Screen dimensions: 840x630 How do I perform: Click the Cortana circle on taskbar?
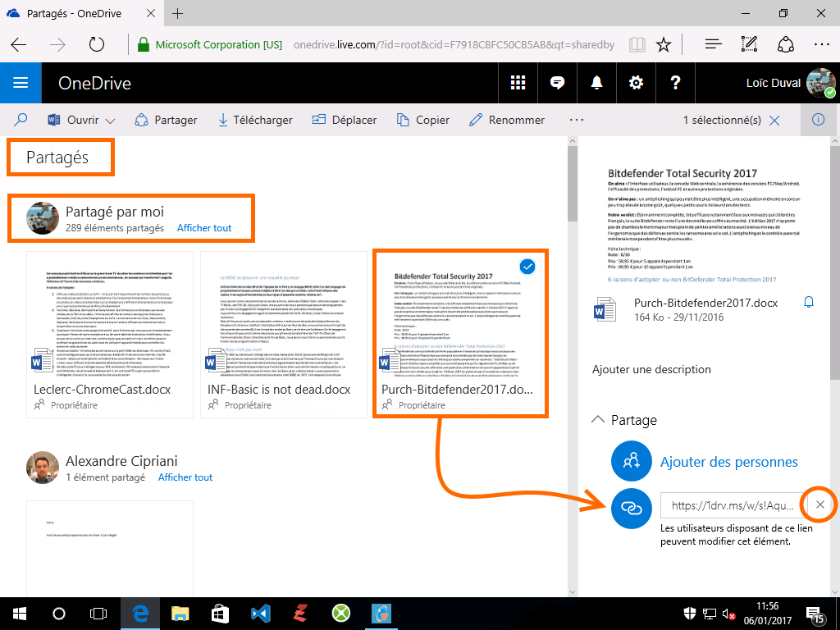[x=59, y=614]
